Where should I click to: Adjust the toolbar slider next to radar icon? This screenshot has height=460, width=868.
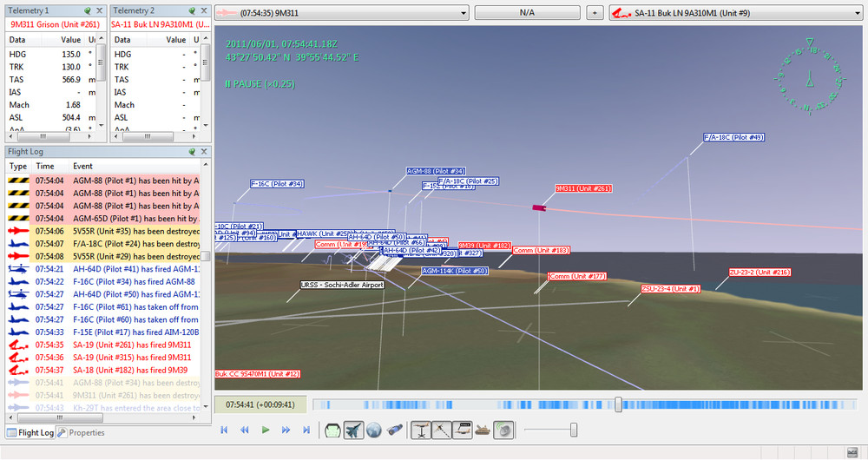pos(574,430)
